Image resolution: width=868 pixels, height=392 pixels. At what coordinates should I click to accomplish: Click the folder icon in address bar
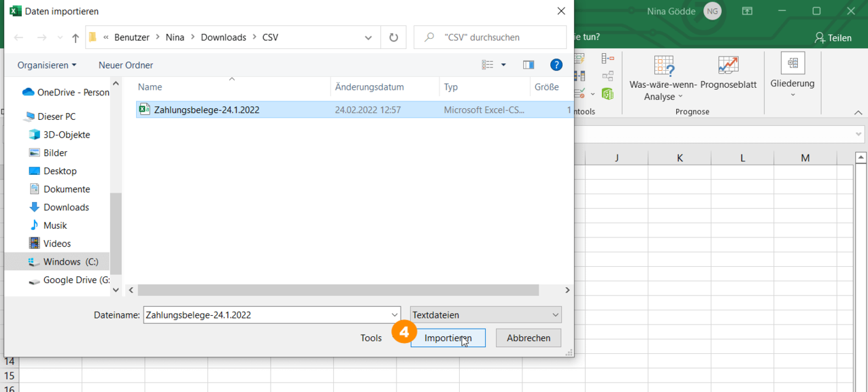93,37
